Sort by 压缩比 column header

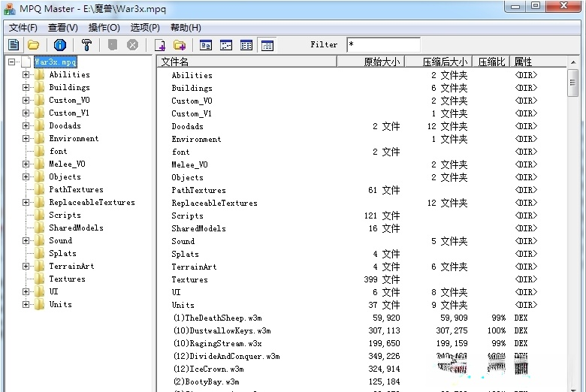491,62
